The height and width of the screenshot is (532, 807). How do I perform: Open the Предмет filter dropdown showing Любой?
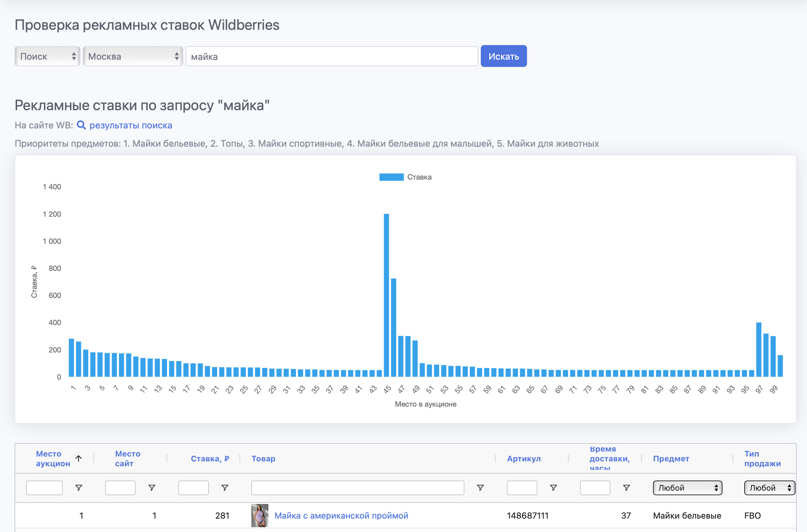pos(687,488)
